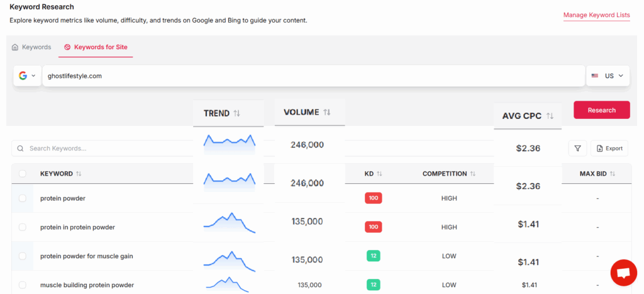Click $1.41 CPC in muscle building protein powder row

tap(530, 285)
